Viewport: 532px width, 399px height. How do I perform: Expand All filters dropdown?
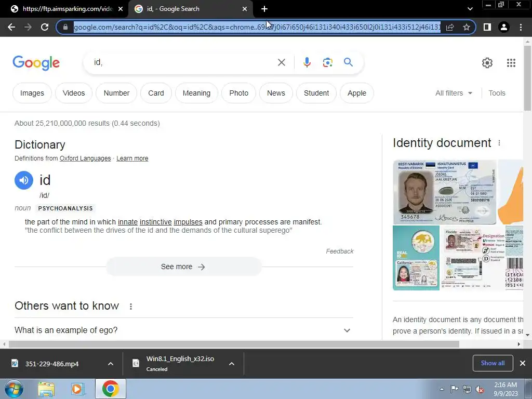click(454, 93)
